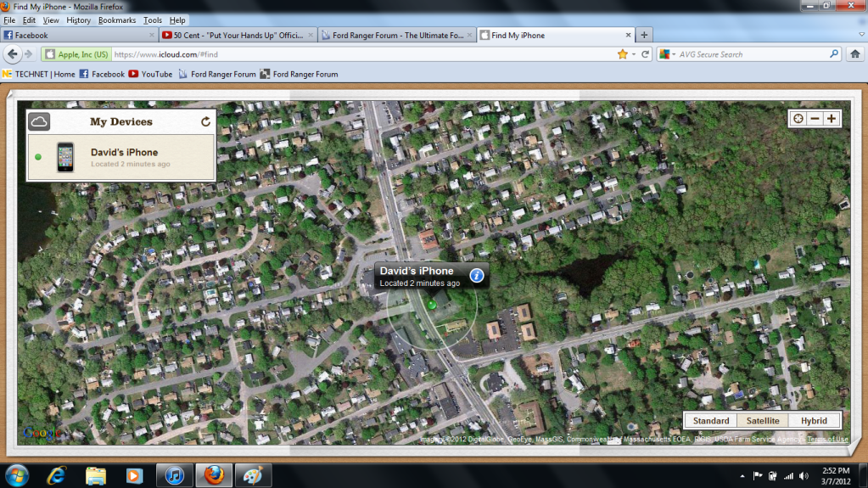Open first Ford Ranger Forum bookmark

pos(217,74)
